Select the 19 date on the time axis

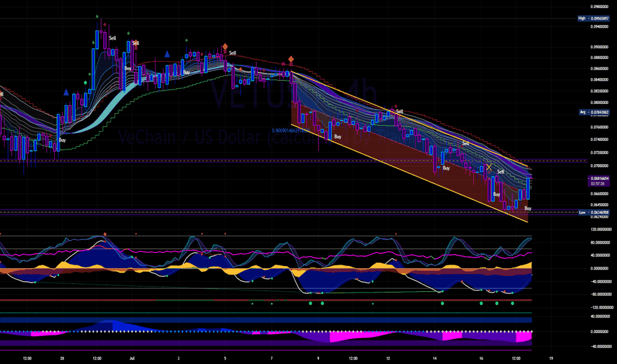coord(551,359)
